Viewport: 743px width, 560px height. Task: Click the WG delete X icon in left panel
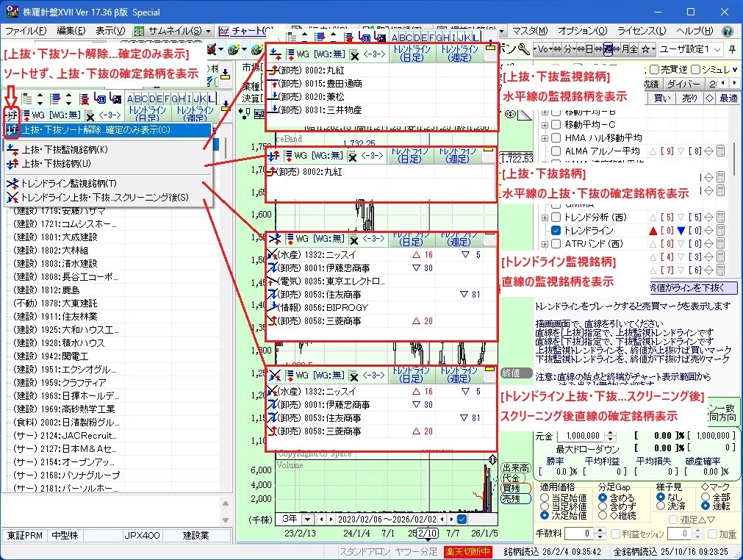point(90,115)
